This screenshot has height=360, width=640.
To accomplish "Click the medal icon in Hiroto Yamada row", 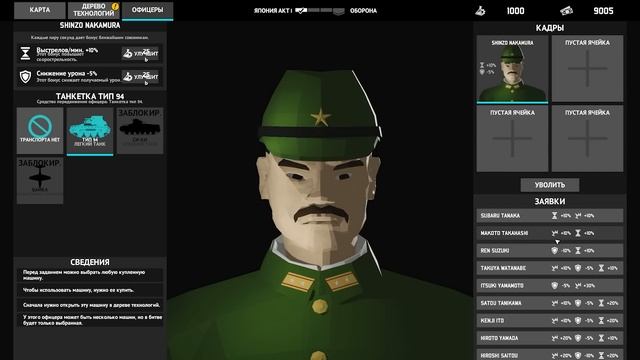I will click(555, 338).
